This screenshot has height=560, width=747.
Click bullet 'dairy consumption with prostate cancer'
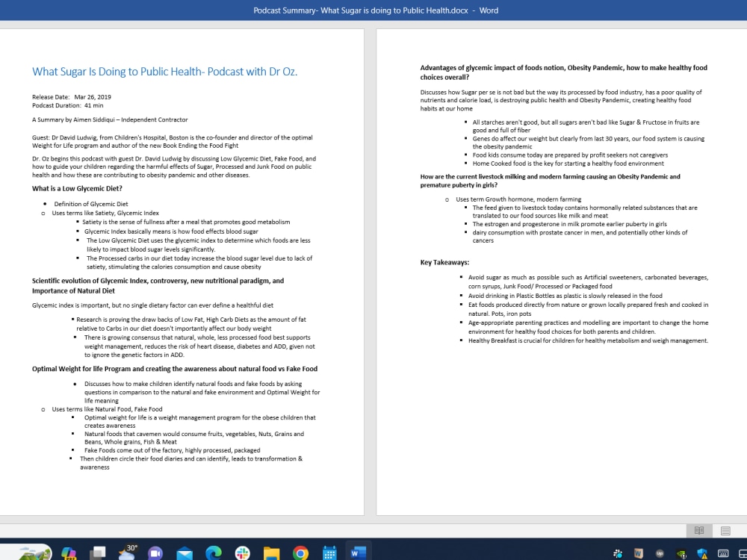pyautogui.click(x=580, y=237)
